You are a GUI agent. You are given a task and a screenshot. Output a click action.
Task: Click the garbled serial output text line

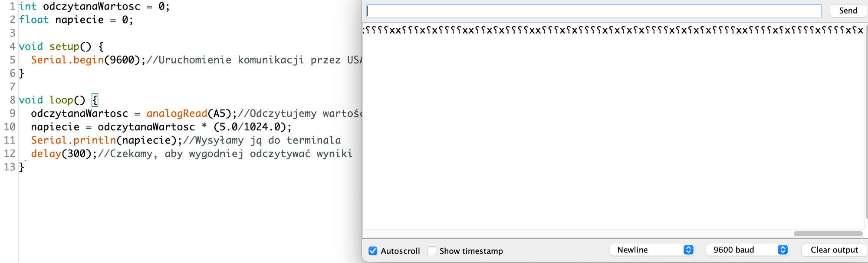coord(613,30)
